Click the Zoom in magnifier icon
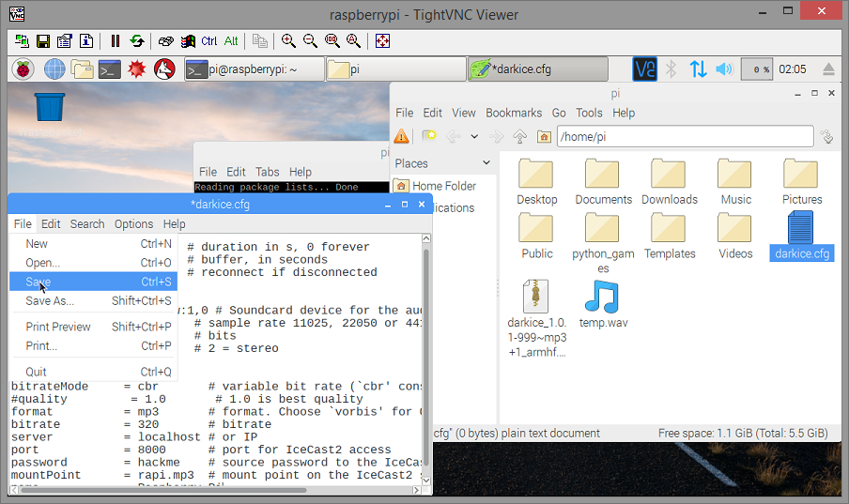The image size is (849, 504). tap(288, 41)
